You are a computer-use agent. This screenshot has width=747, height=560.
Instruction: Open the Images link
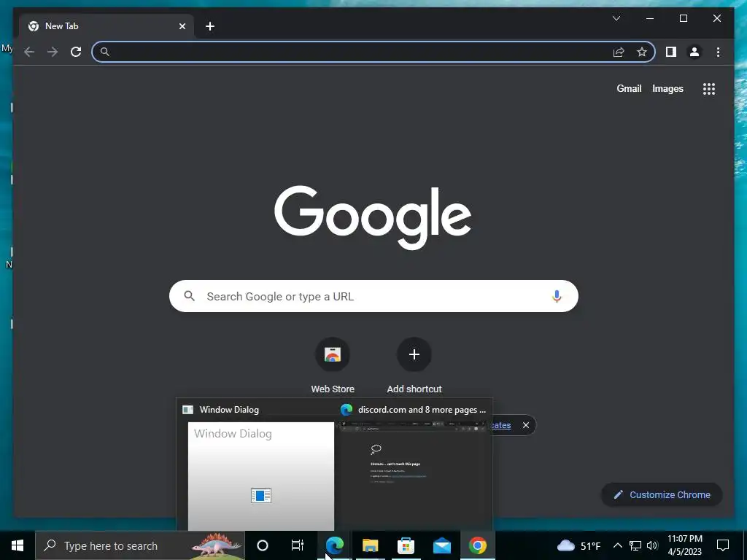[667, 88]
